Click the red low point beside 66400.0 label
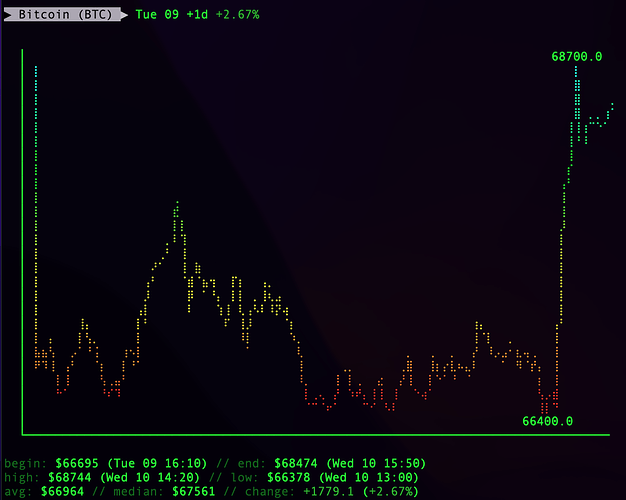 coord(545,405)
